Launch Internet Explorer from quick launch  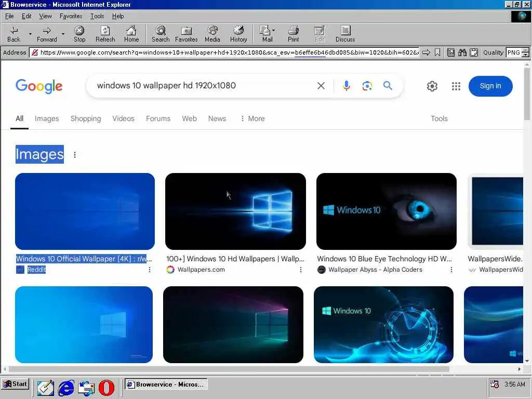coord(66,388)
